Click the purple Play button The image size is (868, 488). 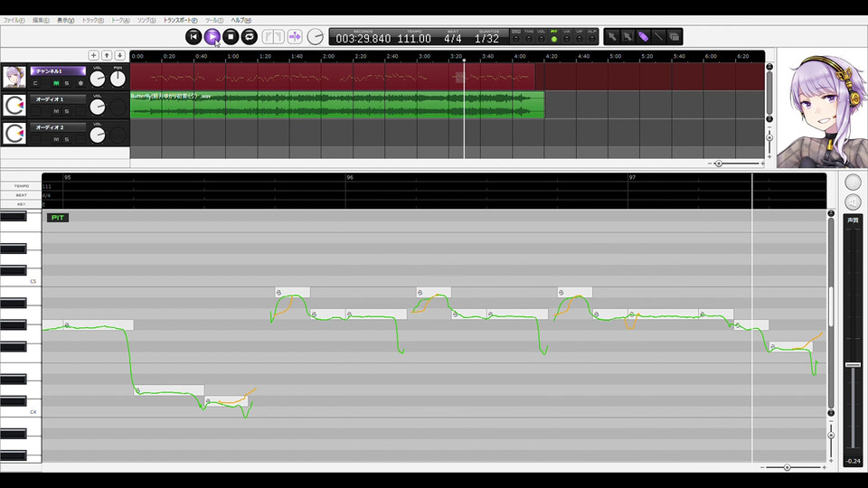pos(212,36)
